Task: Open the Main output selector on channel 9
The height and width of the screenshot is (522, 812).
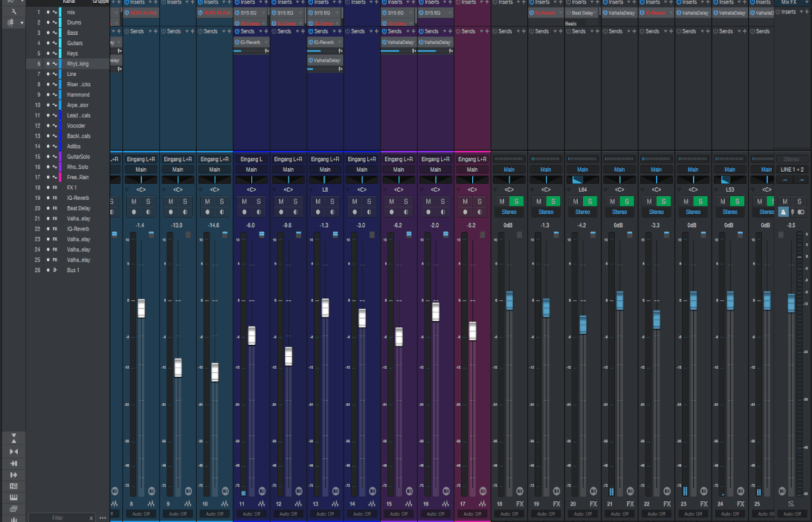Action: tap(178, 169)
